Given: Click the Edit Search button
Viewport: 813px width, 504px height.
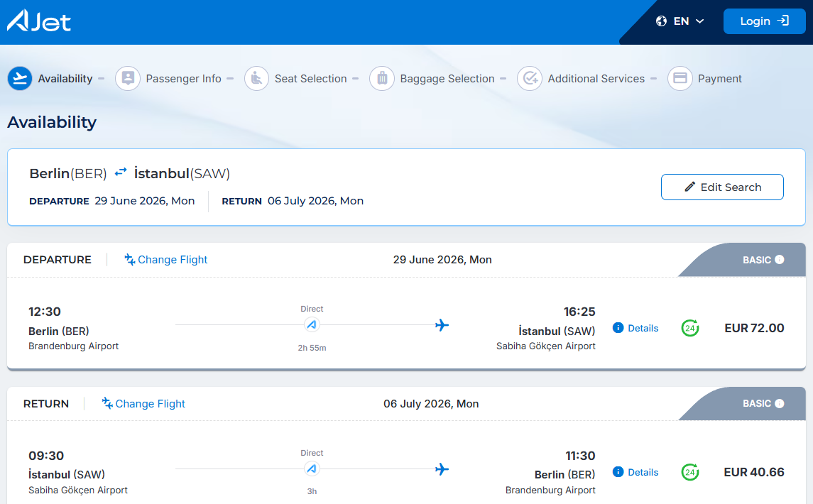Looking at the screenshot, I should coord(721,187).
